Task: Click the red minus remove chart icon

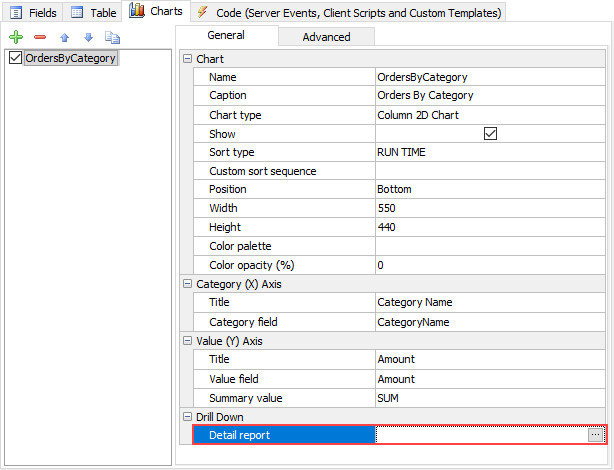Action: [40, 37]
